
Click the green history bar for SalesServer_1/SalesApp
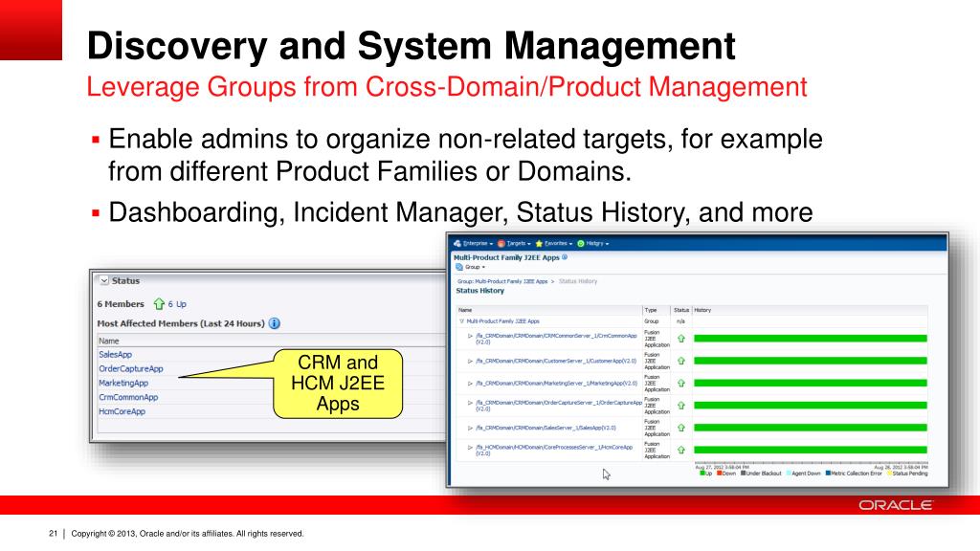[810, 428]
